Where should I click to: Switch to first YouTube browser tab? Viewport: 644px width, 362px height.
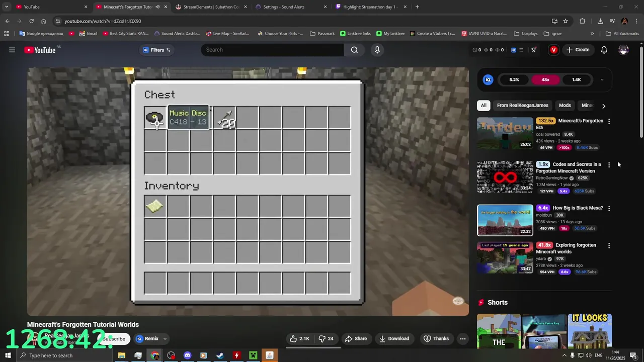50,7
